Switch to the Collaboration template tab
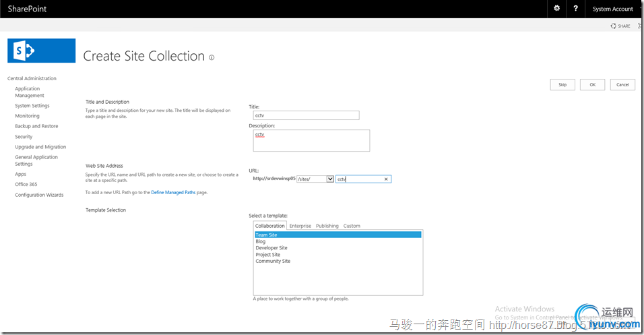 270,226
